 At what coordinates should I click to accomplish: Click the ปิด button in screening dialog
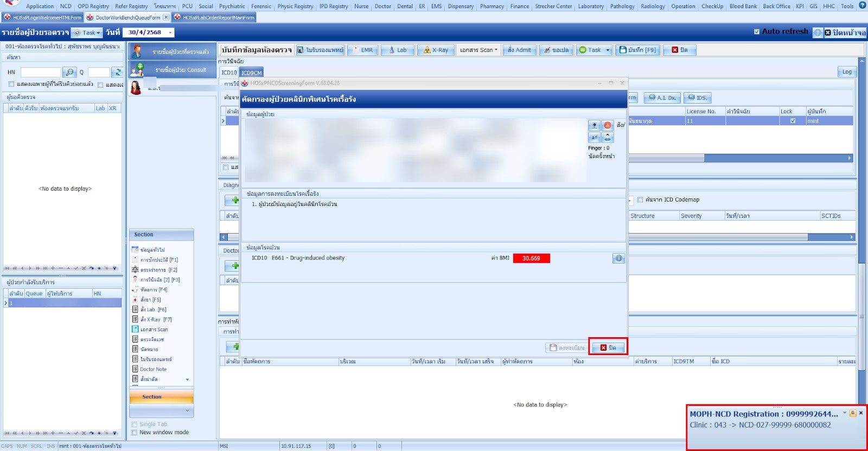(x=608, y=347)
